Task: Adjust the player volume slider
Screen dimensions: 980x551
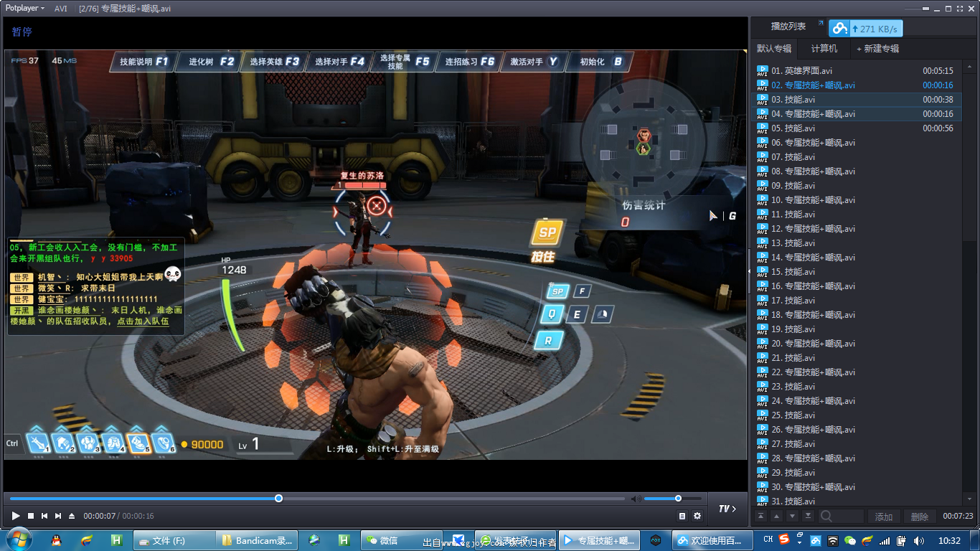Action: (x=673, y=499)
